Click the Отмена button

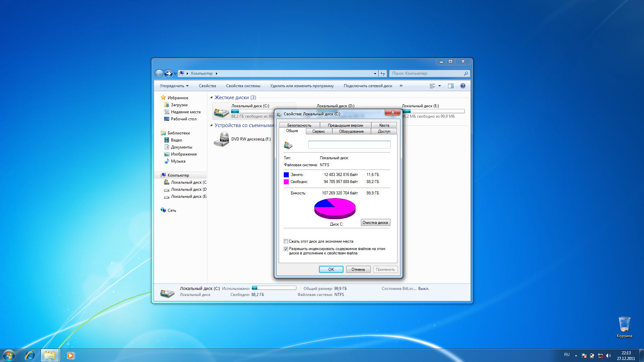[358, 269]
